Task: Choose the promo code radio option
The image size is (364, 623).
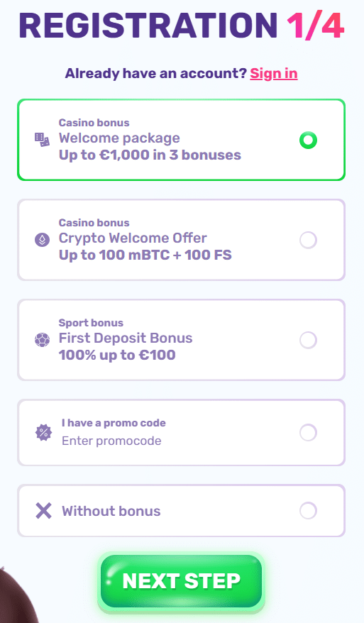Action: (308, 432)
